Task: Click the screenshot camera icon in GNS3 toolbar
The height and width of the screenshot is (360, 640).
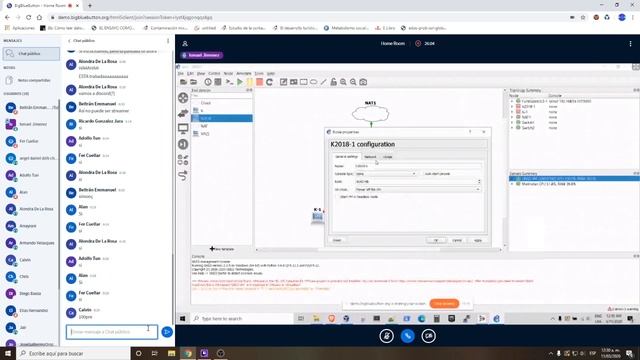Action: point(363,82)
